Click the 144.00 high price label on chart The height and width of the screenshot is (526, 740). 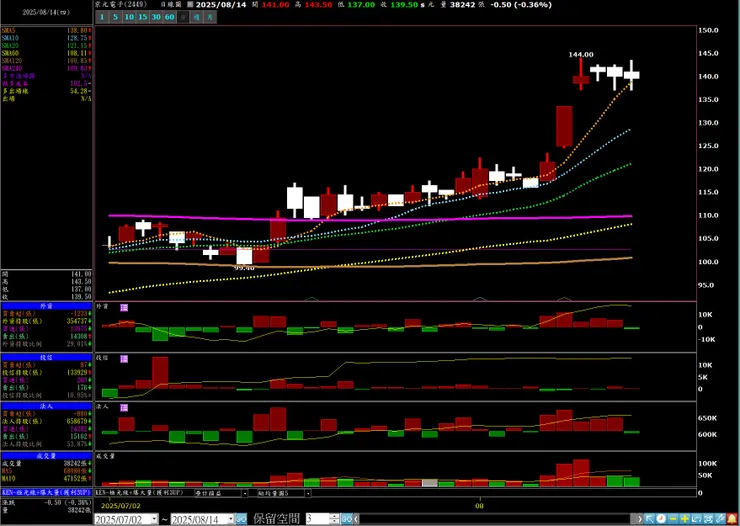580,55
